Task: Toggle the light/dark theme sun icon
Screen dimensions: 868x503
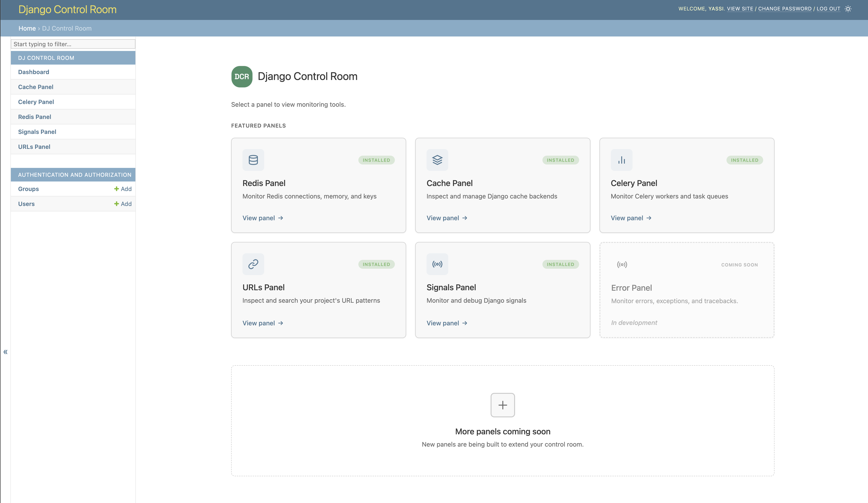Action: [848, 9]
